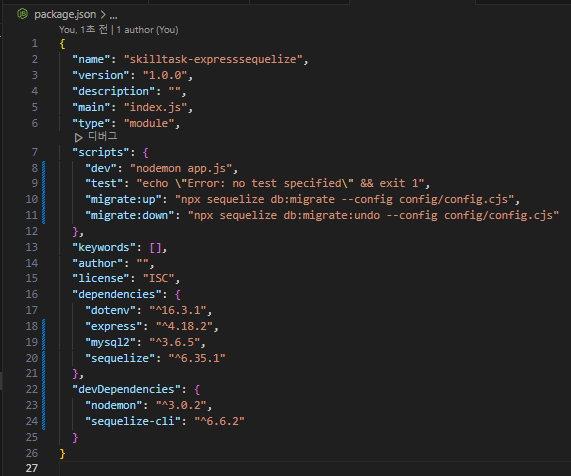Viewport: 571px width, 476px height.
Task: Click the "sequelize-cli" key
Action: click(x=133, y=421)
